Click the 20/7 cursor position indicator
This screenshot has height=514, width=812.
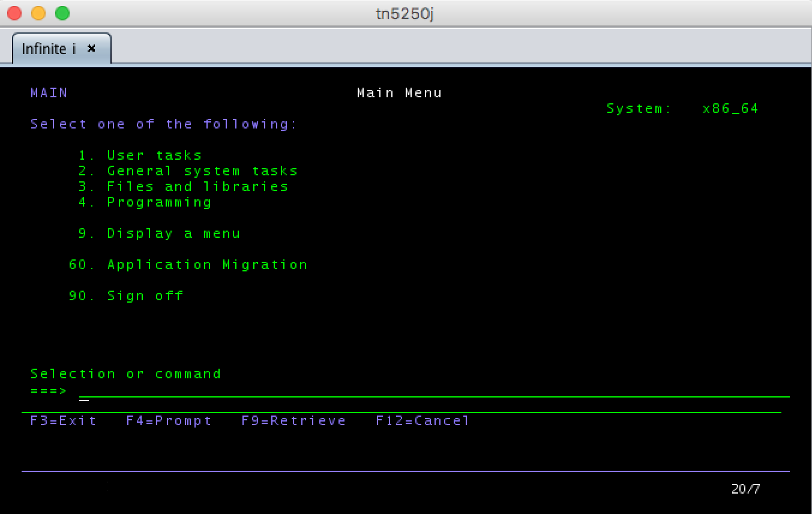(x=745, y=489)
